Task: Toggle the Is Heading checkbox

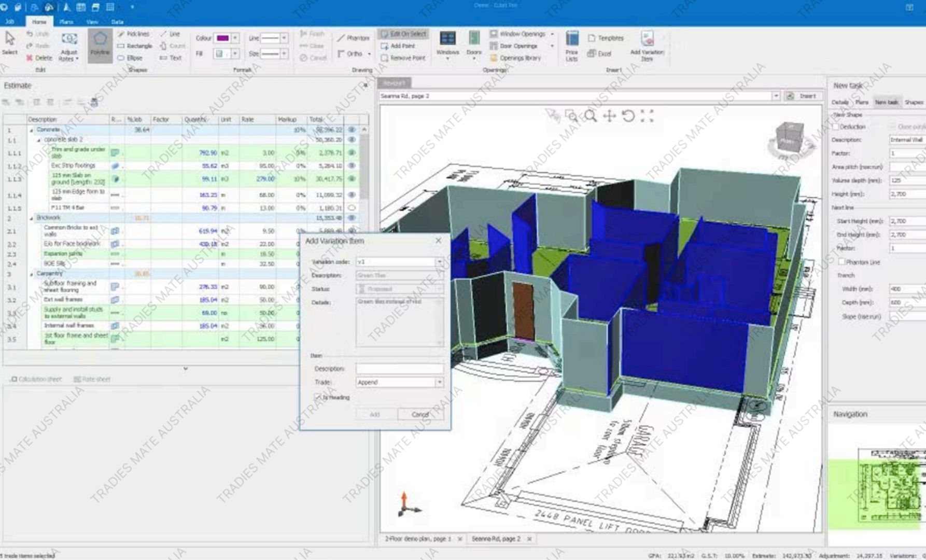Action: tap(318, 397)
